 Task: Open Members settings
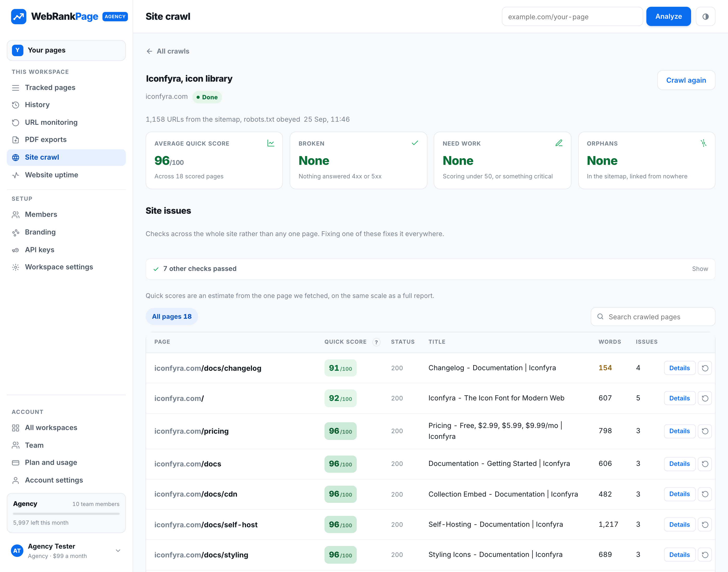[x=66, y=214]
